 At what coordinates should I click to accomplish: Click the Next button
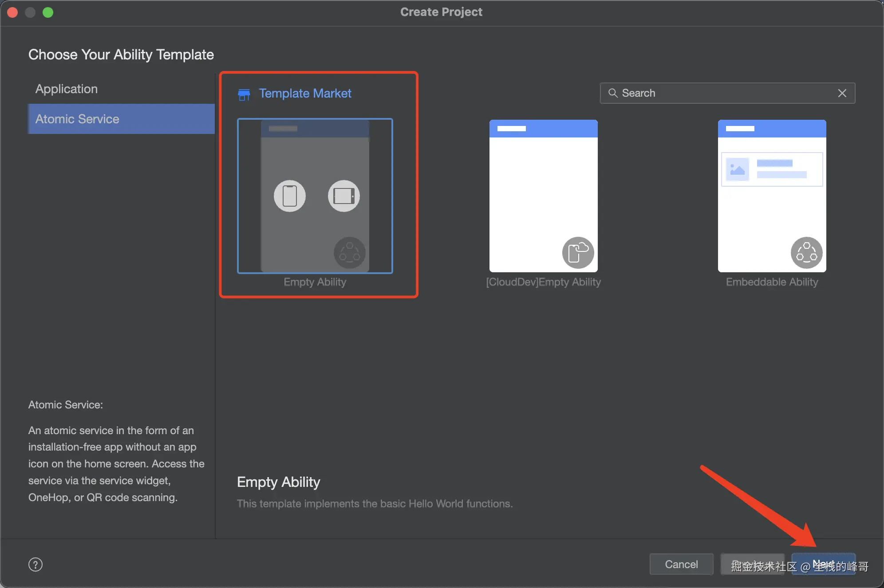point(823,564)
